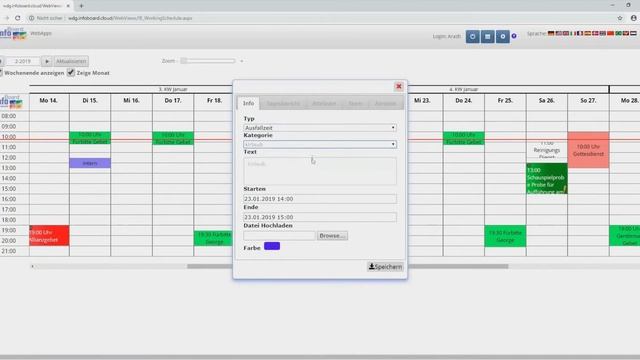640x360 pixels.
Task: Click the 'Mo 14.' day header
Action: 49,100
